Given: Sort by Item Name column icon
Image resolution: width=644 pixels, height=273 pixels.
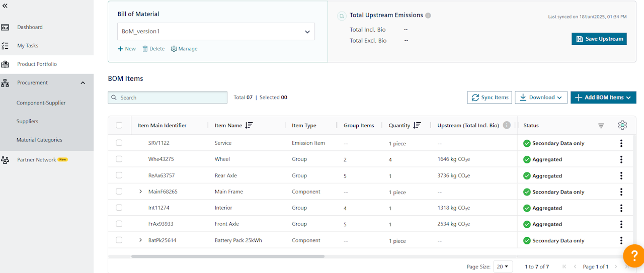Looking at the screenshot, I should 249,125.
